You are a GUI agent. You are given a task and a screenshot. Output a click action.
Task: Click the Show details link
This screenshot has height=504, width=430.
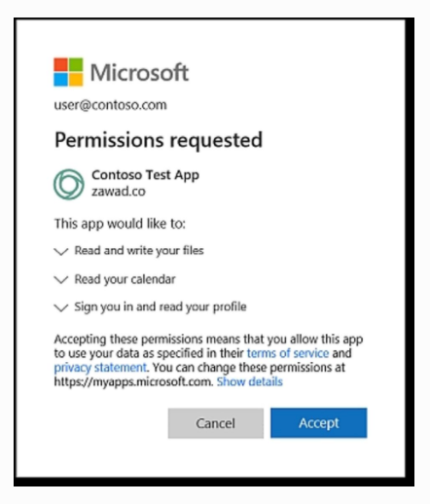(249, 381)
